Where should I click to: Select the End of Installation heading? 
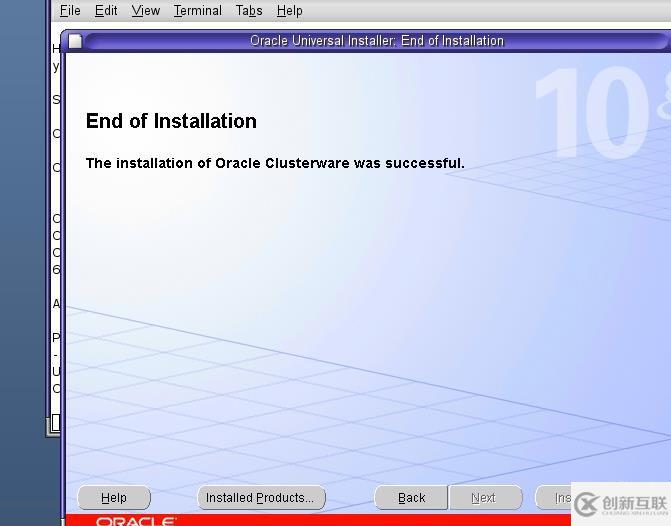[171, 121]
